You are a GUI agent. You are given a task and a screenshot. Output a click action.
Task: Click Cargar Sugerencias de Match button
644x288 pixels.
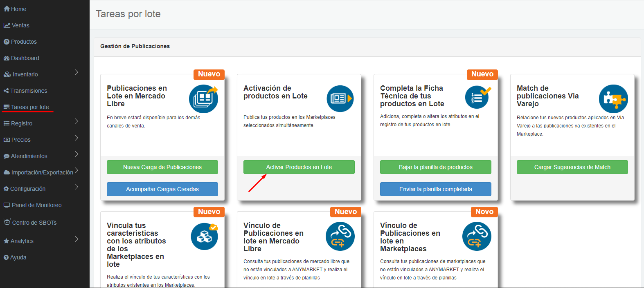pos(572,167)
